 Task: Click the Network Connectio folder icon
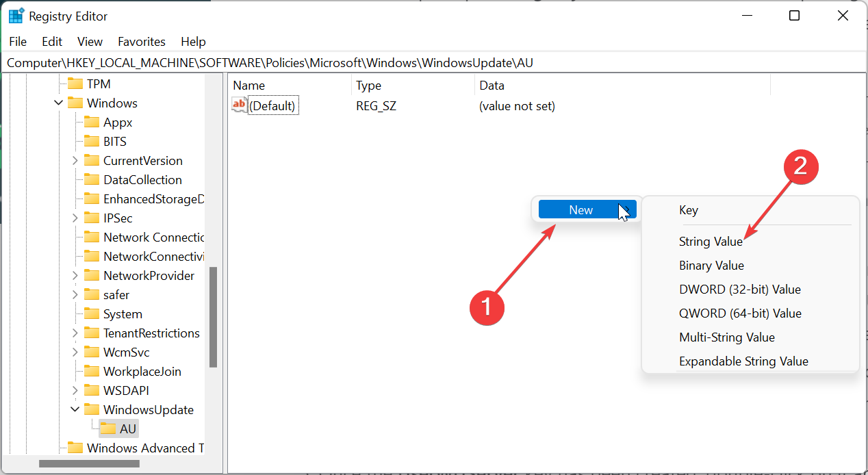[x=91, y=237]
